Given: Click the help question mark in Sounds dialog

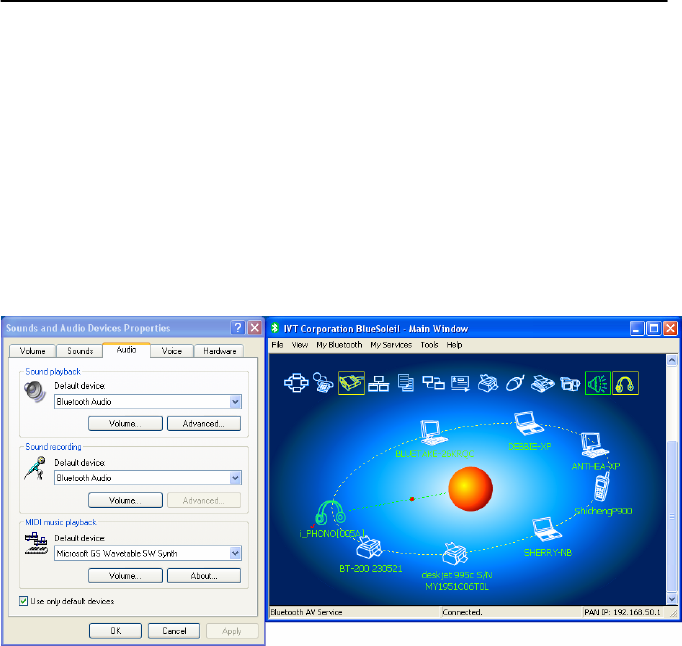Looking at the screenshot, I should pyautogui.click(x=238, y=328).
